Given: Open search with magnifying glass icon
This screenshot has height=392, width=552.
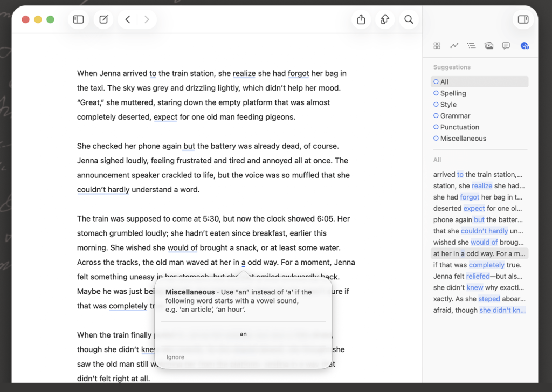Looking at the screenshot, I should pos(409,20).
